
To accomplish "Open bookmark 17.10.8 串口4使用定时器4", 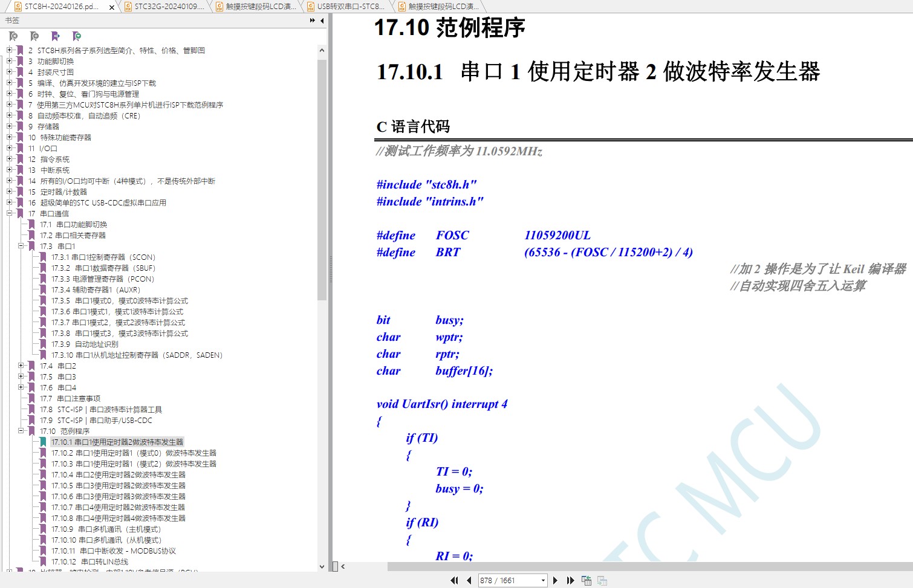I will click(119, 519).
